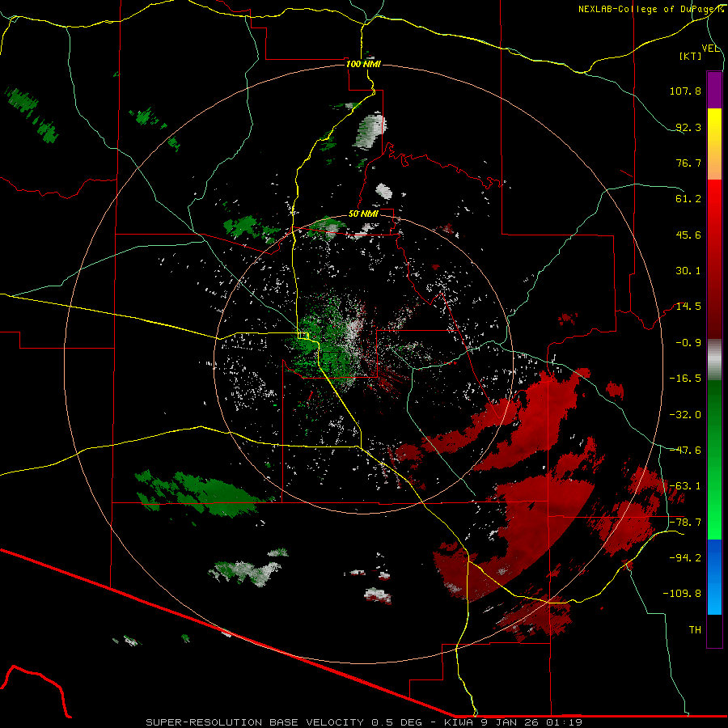Click the -109.8 value on the velocity scale
This screenshot has width=728, height=728.
682,594
